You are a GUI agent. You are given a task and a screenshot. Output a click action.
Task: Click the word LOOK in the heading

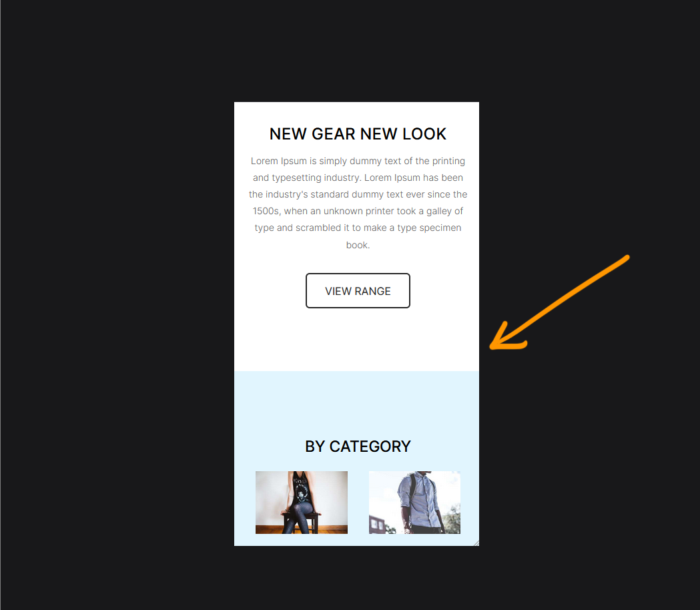pos(424,134)
